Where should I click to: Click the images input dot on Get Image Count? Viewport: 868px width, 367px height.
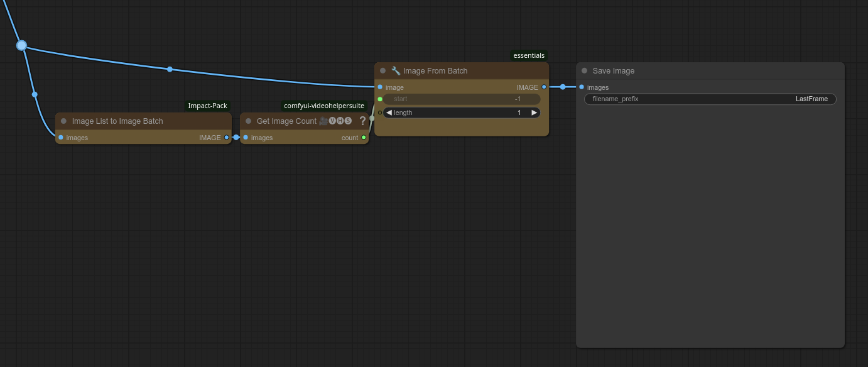coord(246,138)
